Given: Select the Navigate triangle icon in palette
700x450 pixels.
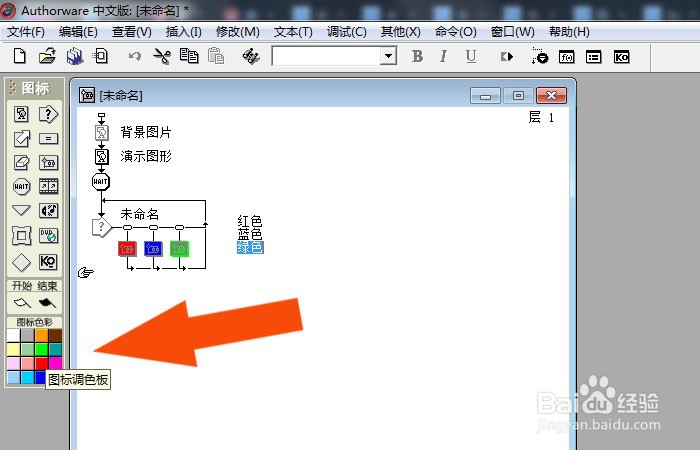Looking at the screenshot, I should coord(21,210).
